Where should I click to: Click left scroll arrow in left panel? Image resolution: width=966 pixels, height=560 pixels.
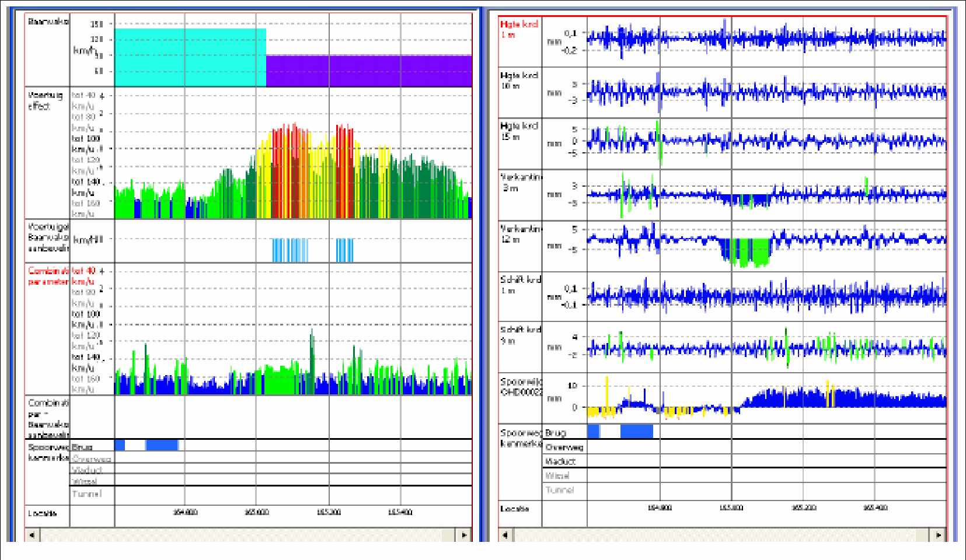tap(32, 534)
